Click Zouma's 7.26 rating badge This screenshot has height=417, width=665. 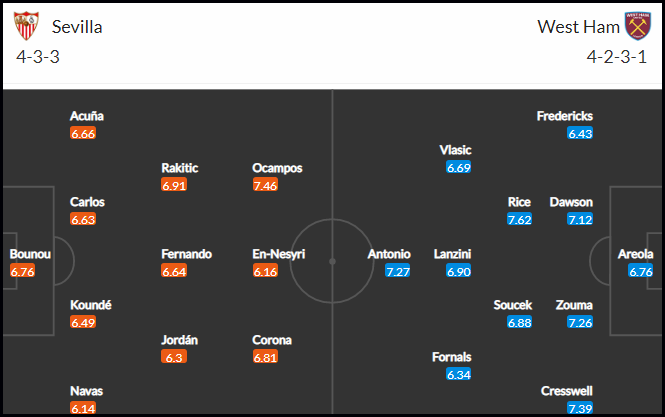point(580,322)
